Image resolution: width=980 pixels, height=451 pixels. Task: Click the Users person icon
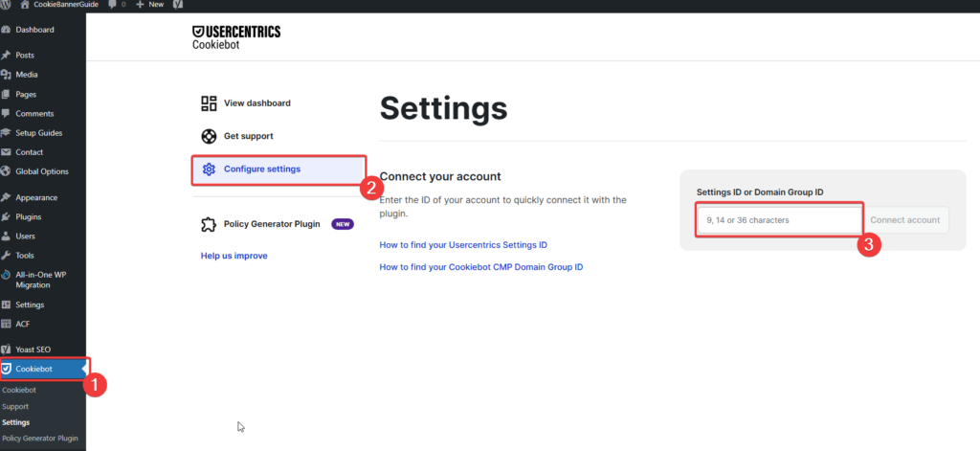coord(7,236)
